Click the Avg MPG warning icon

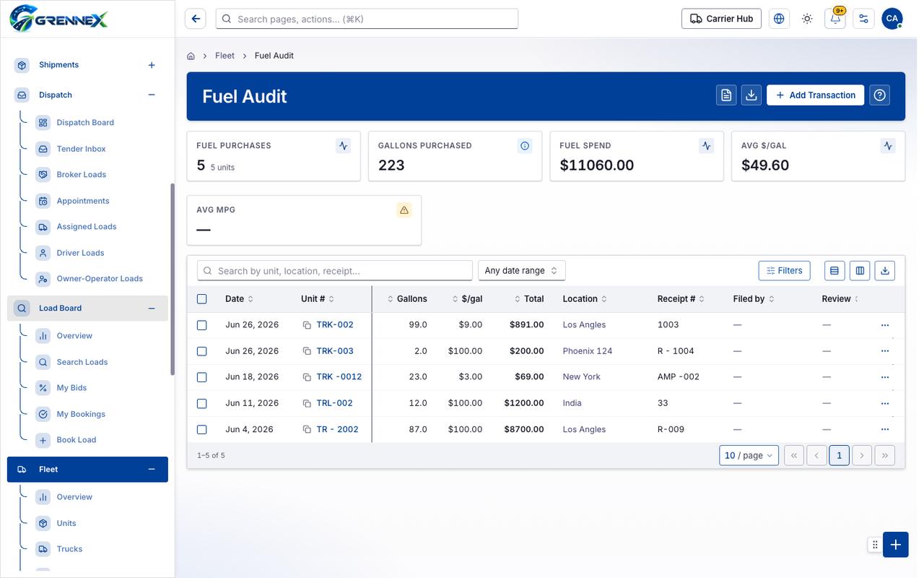click(404, 210)
